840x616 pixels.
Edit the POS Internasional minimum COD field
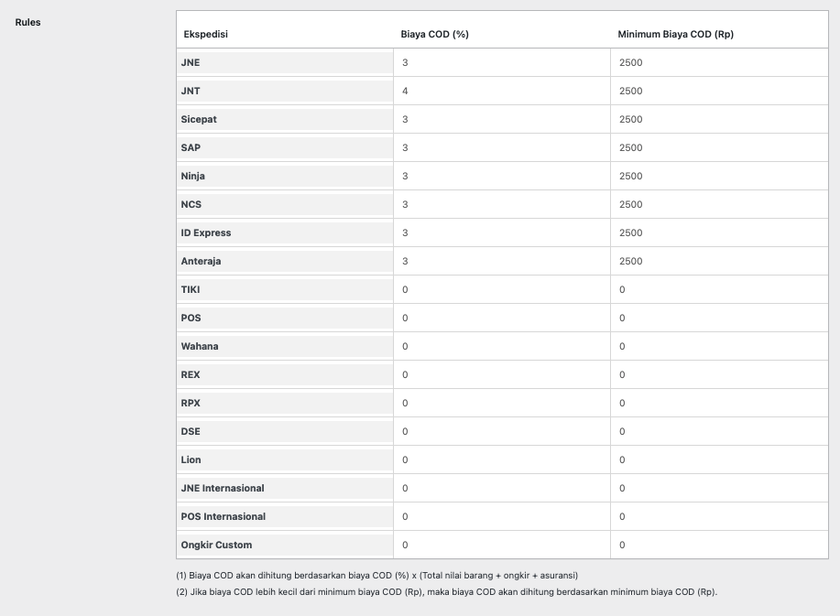(719, 516)
